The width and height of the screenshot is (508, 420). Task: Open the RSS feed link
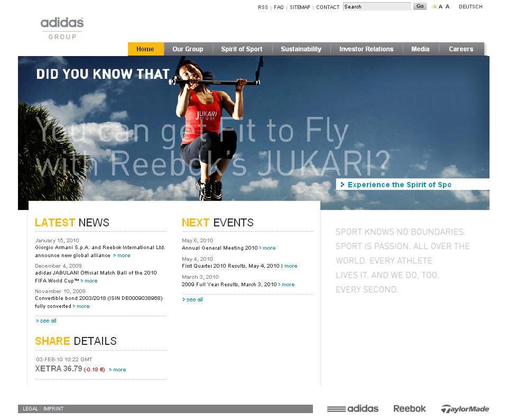point(263,7)
